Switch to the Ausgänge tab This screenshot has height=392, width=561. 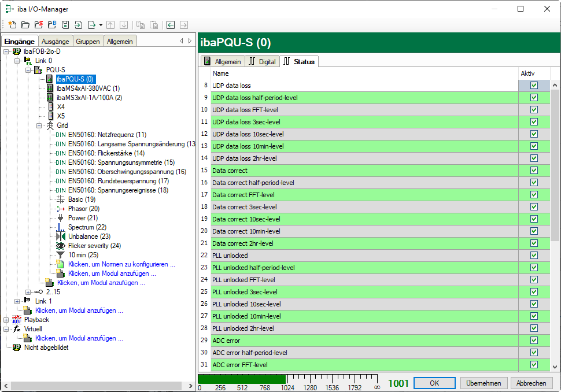56,41
